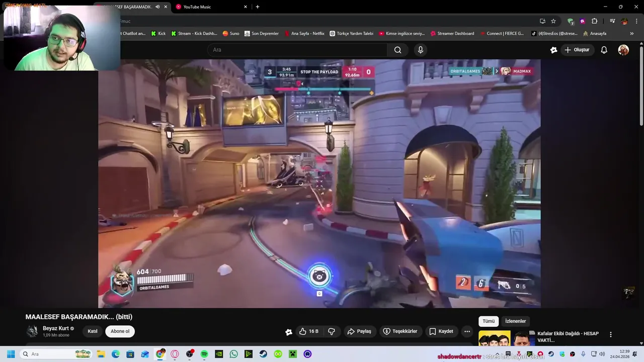This screenshot has height=362, width=644.
Task: Open the Türkçe Yardım Talebi bookmark
Action: click(x=352, y=34)
